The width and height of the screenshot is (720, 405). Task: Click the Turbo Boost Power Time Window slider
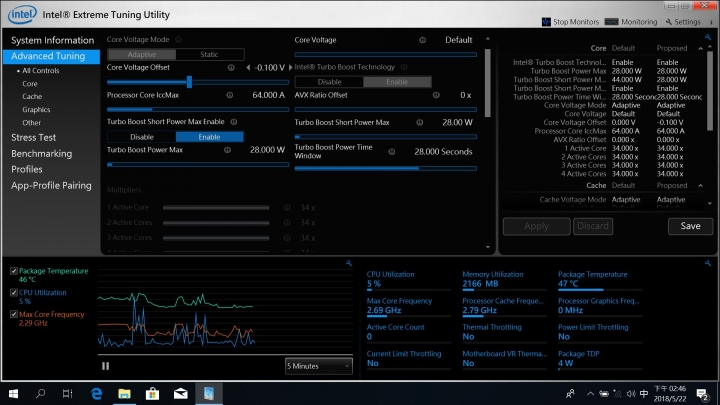point(385,169)
